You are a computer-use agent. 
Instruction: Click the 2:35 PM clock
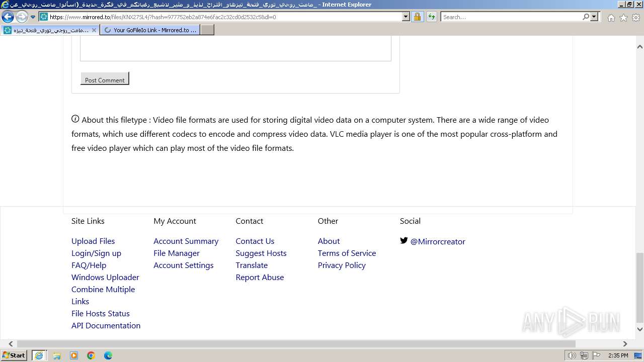(x=618, y=355)
